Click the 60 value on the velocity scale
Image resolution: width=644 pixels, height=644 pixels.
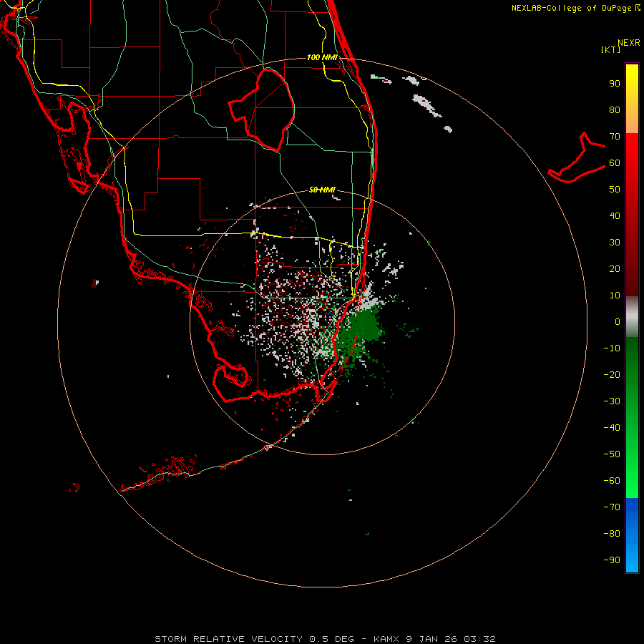pyautogui.click(x=615, y=162)
